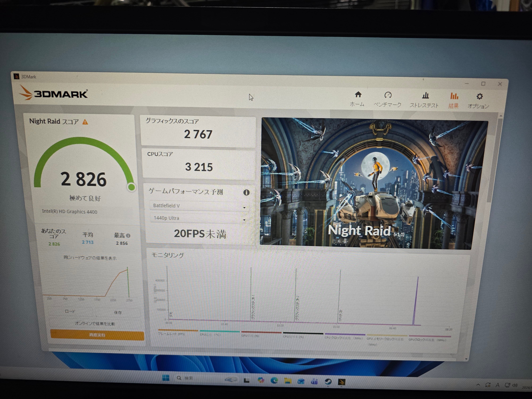Open Steam from the taskbar
The height and width of the screenshot is (399, 532).
click(328, 381)
